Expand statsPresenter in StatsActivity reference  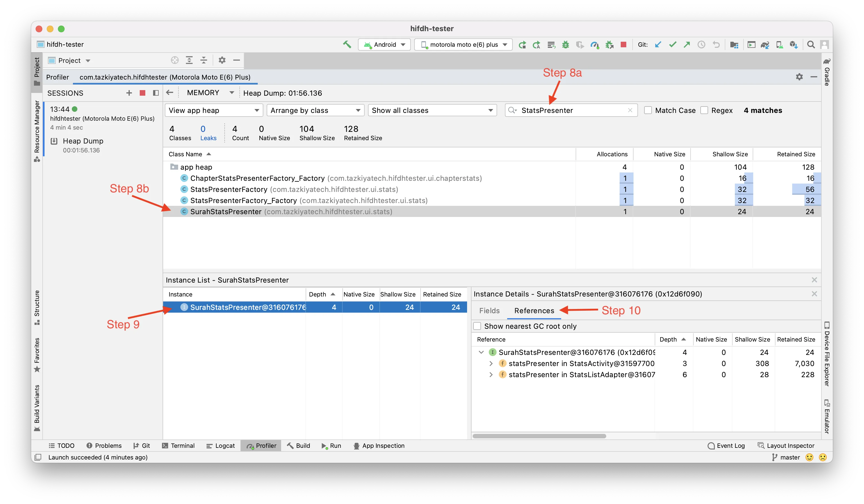coord(491,364)
